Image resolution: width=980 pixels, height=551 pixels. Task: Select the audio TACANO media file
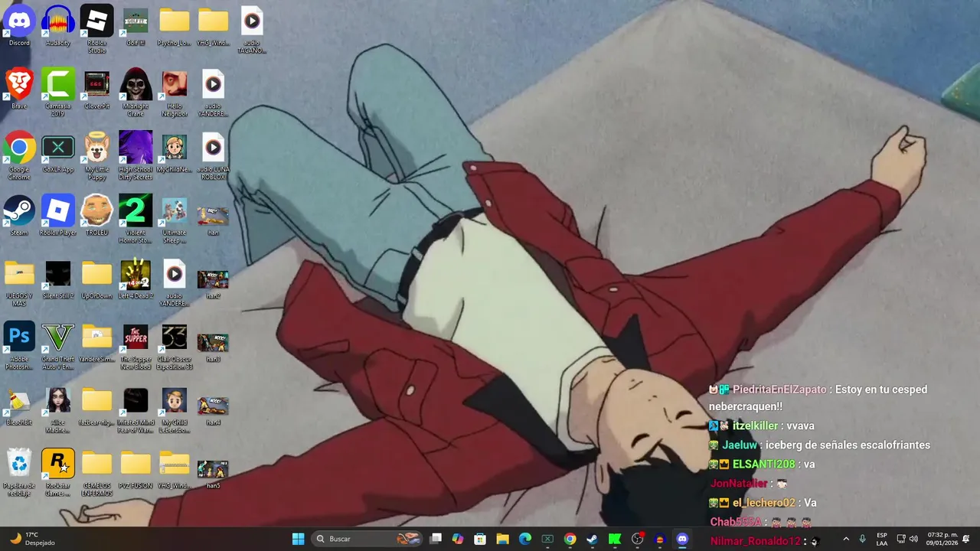pyautogui.click(x=251, y=29)
